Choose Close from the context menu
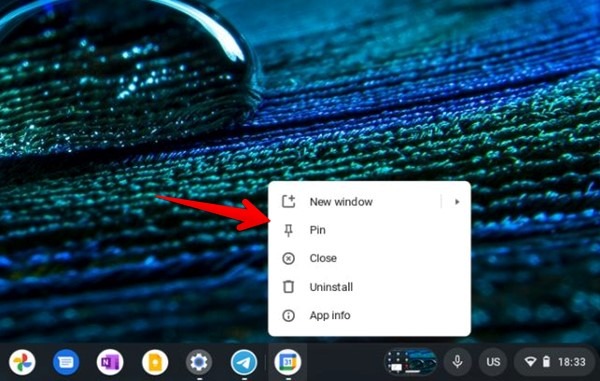 [369, 258]
